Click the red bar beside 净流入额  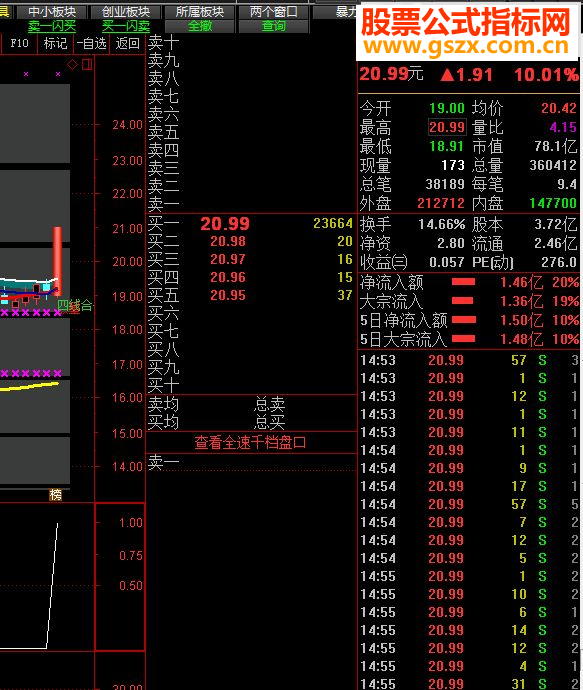pyautogui.click(x=463, y=282)
